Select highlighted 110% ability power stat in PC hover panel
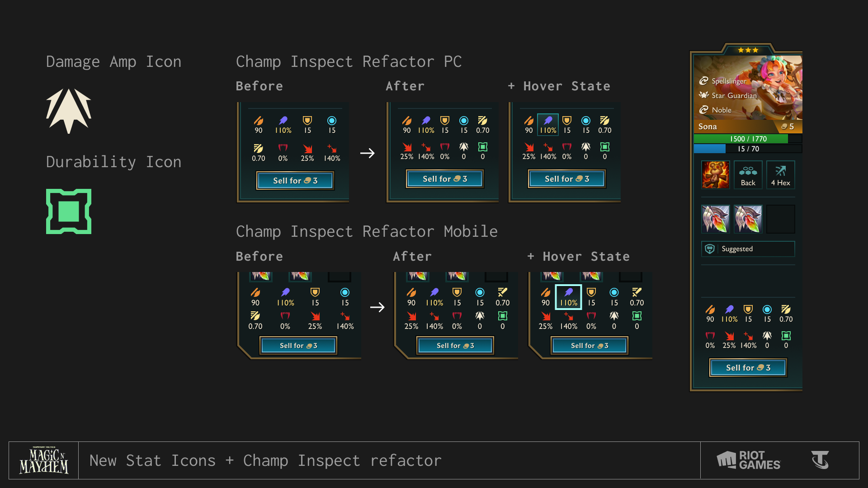868x488 pixels. click(x=548, y=125)
